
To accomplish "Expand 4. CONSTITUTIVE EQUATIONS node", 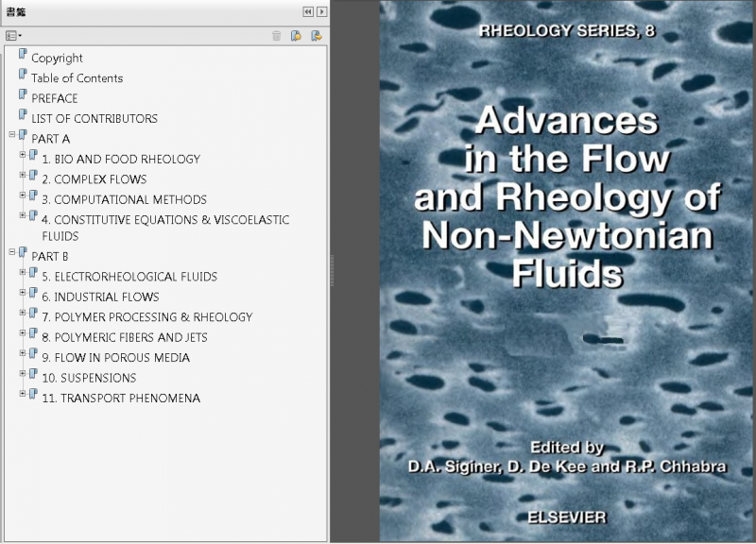I will 23,215.
